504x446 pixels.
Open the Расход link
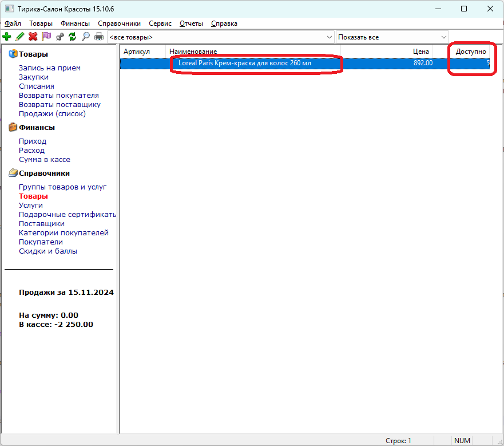(32, 150)
